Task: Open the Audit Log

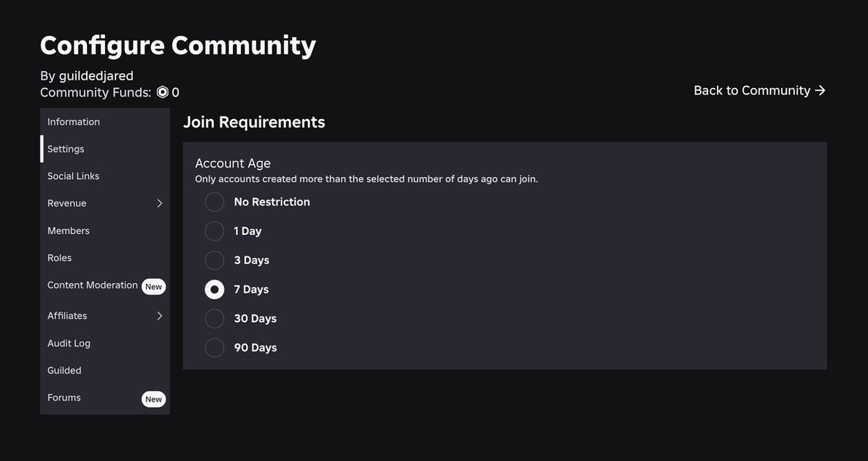Action: 69,342
